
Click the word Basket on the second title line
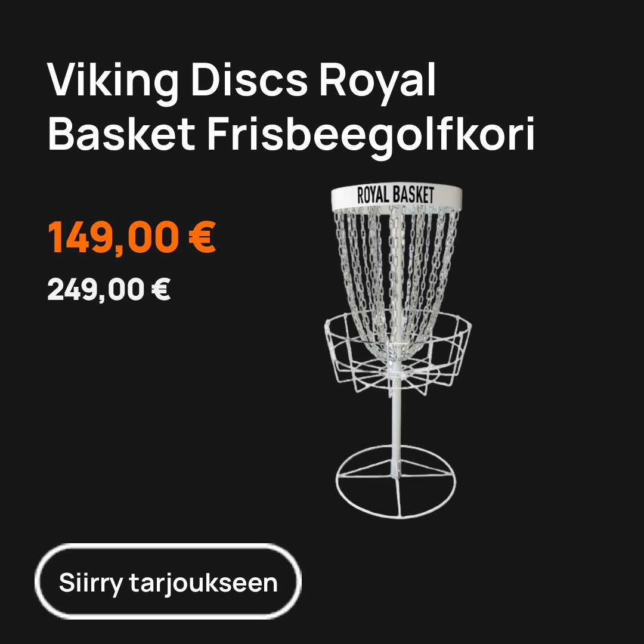click(122, 134)
